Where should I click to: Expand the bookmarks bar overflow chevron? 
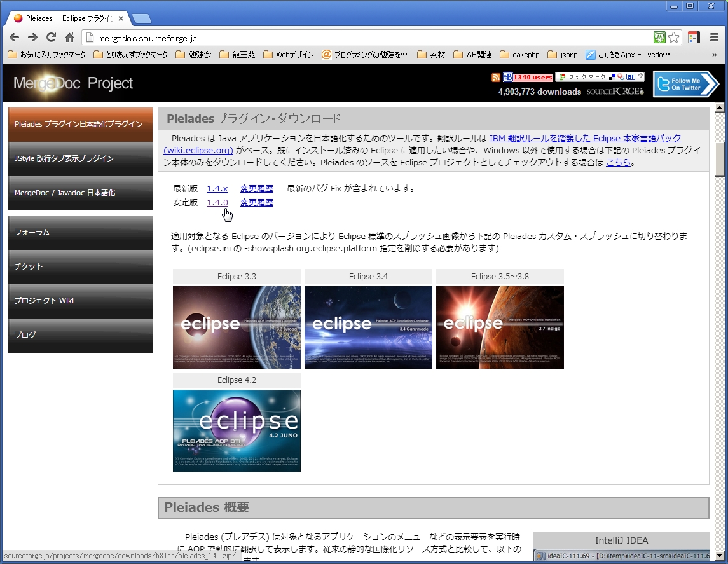[x=714, y=55]
